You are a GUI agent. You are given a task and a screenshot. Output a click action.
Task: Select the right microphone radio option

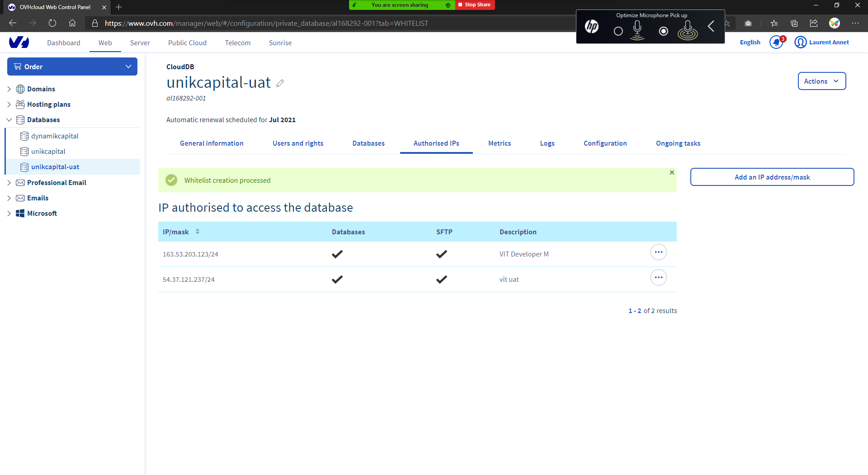(664, 31)
